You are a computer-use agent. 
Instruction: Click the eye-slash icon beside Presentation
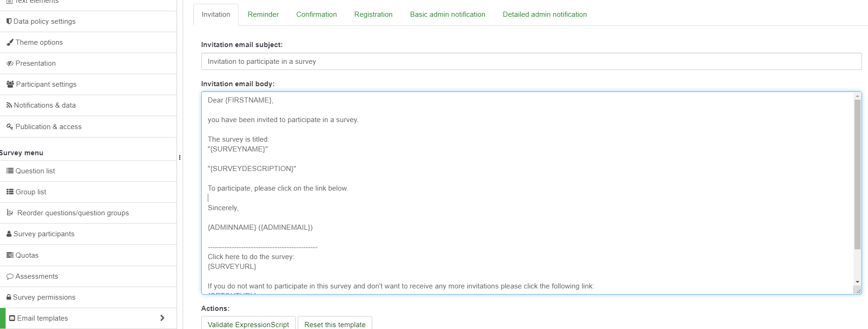pyautogui.click(x=10, y=63)
